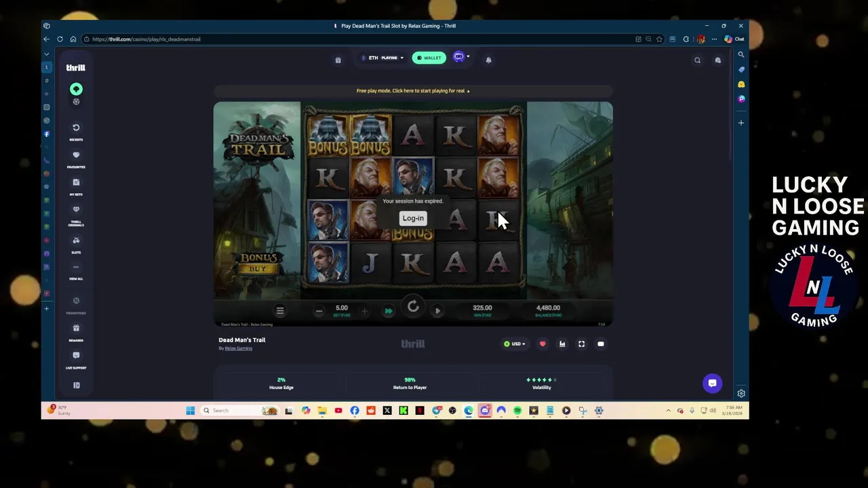Viewport: 868px width, 488px height.
Task: Open Promotions in the sidebar
Action: coord(76,305)
